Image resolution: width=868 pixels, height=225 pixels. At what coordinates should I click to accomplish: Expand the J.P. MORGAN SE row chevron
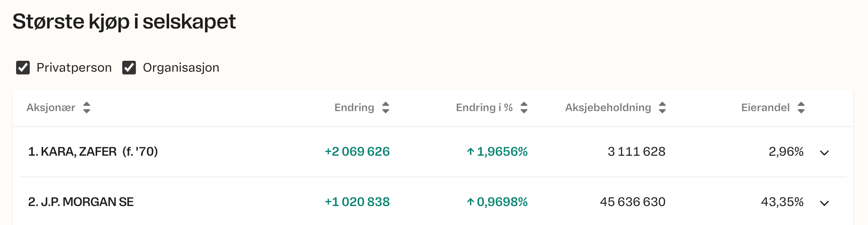coord(824,203)
